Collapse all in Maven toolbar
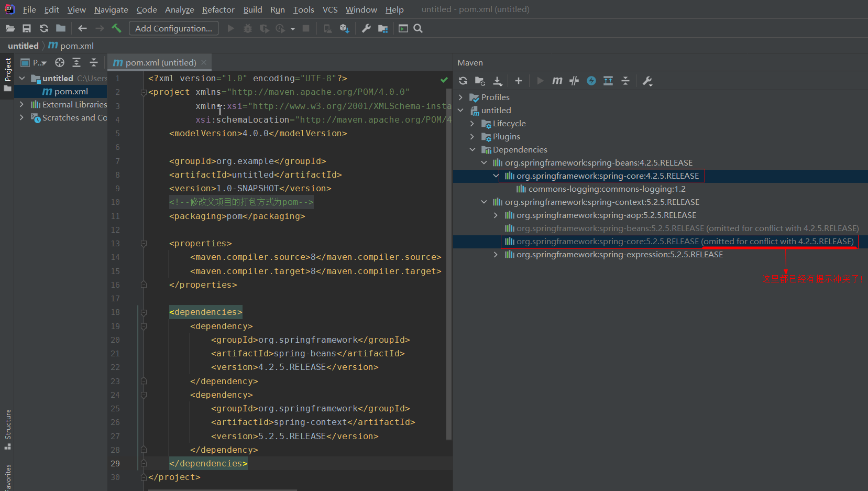Screen dimensions: 868x491 click(625, 81)
